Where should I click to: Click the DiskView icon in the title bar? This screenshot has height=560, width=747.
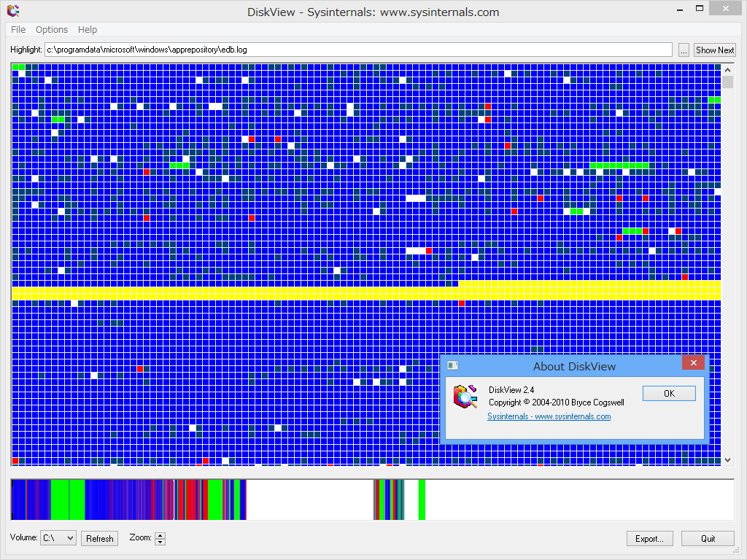tap(14, 10)
